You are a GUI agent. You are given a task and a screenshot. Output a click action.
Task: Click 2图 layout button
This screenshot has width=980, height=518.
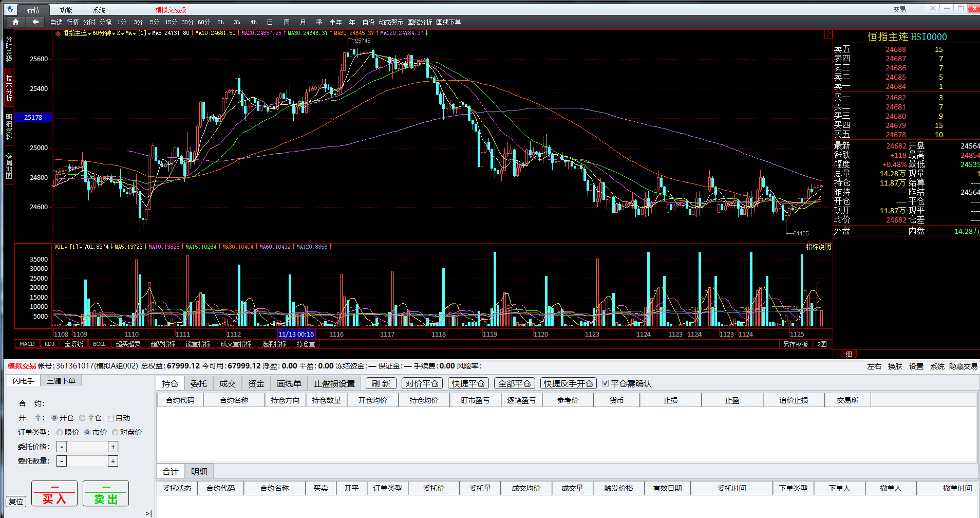[822, 344]
